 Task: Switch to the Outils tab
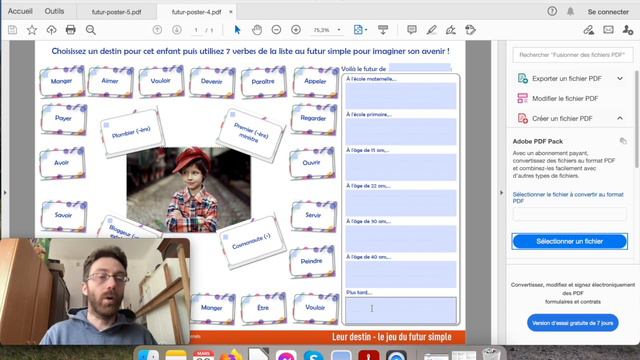pos(54,11)
